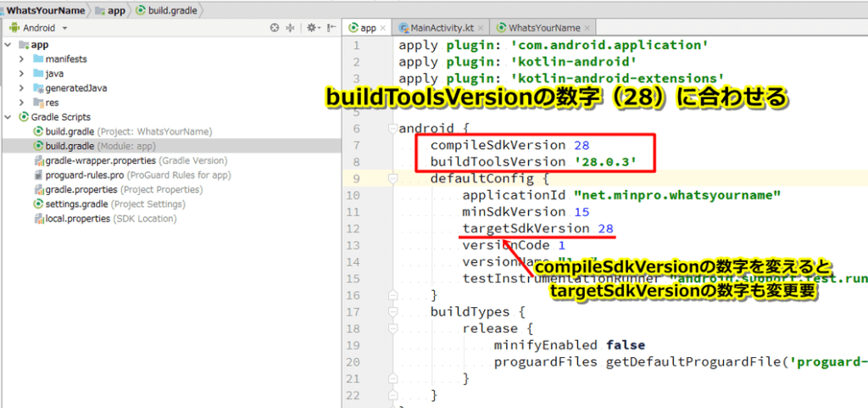The image size is (868, 408).
Task: Click the app breadcrumb in navigation bar
Action: coord(116,9)
